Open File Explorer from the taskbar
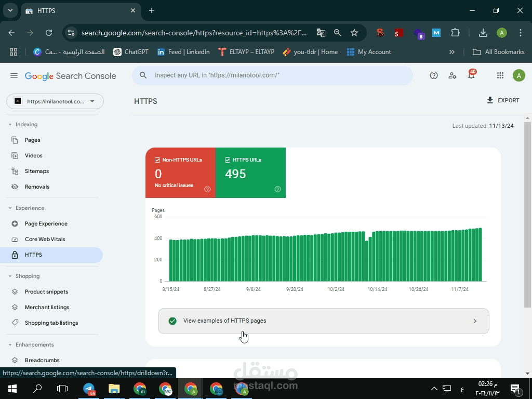This screenshot has width=532, height=399. pos(114,389)
